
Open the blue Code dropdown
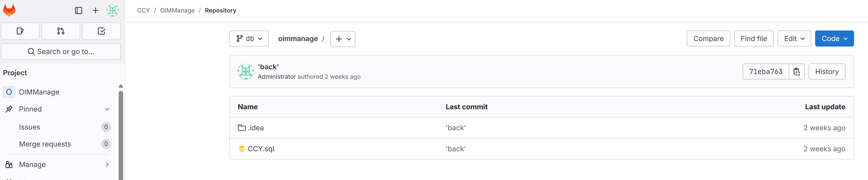click(x=834, y=39)
